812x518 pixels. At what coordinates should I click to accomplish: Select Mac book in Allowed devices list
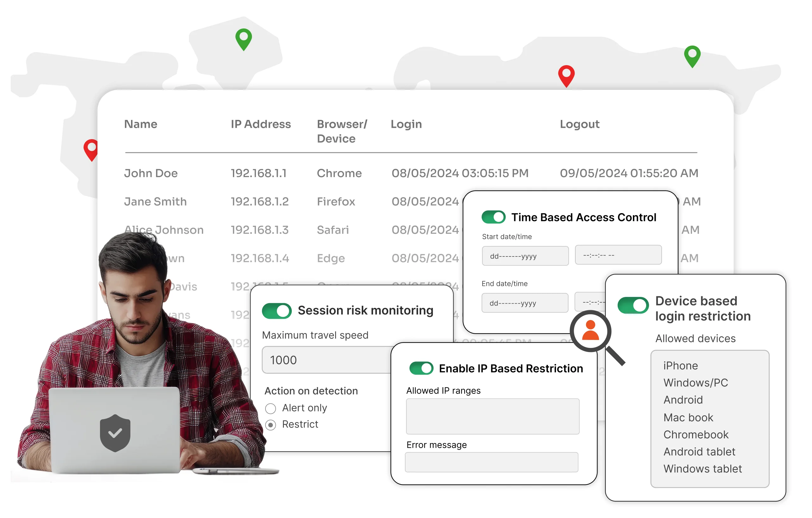(x=688, y=417)
